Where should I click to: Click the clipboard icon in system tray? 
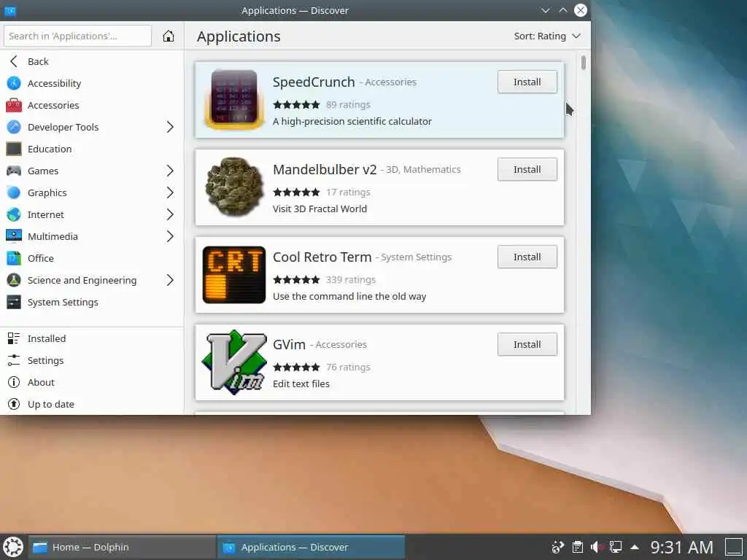578,547
